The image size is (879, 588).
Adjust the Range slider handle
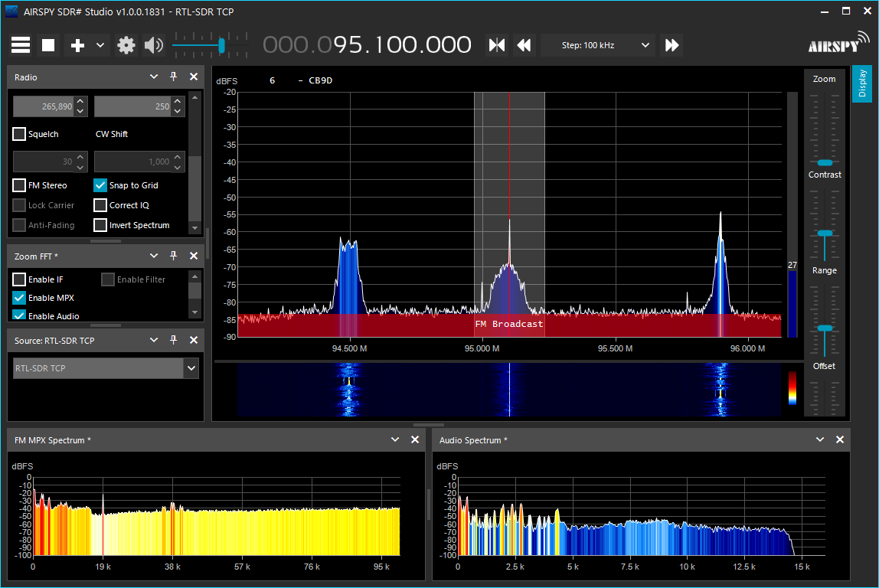(825, 328)
